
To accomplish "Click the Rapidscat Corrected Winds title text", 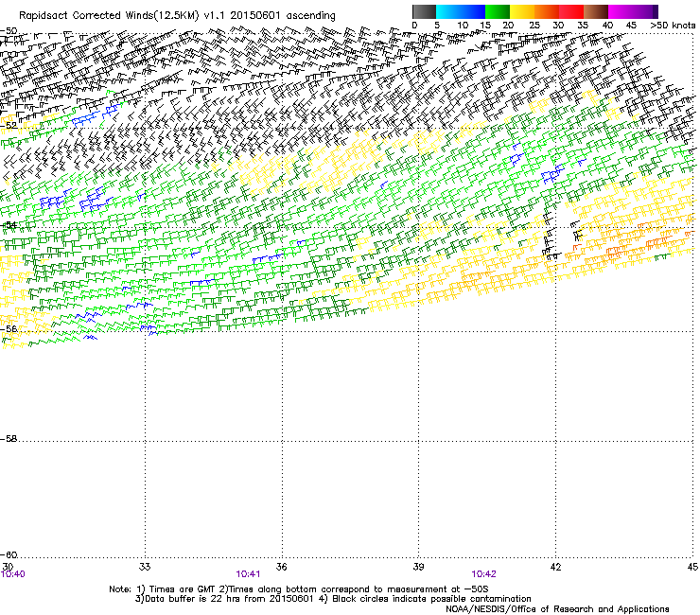I will click(177, 16).
